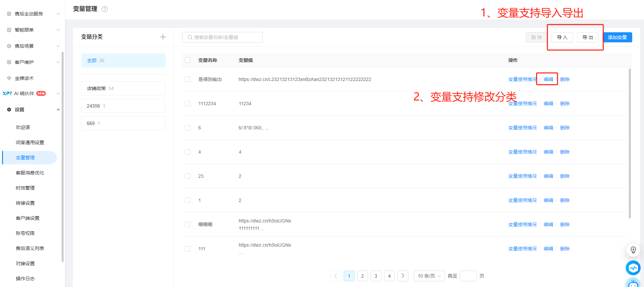Collapse the 设置 menu chevron
The image size is (644, 287).
58,110
